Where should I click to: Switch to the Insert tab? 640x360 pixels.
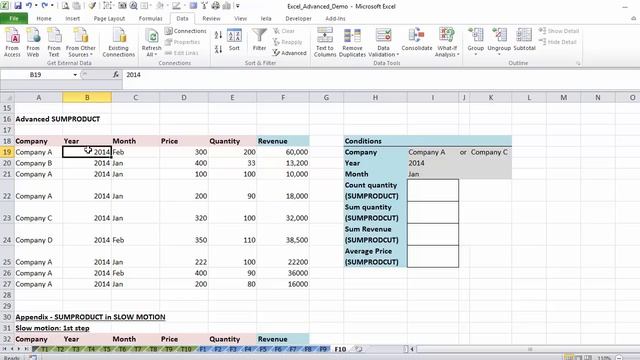[72, 18]
